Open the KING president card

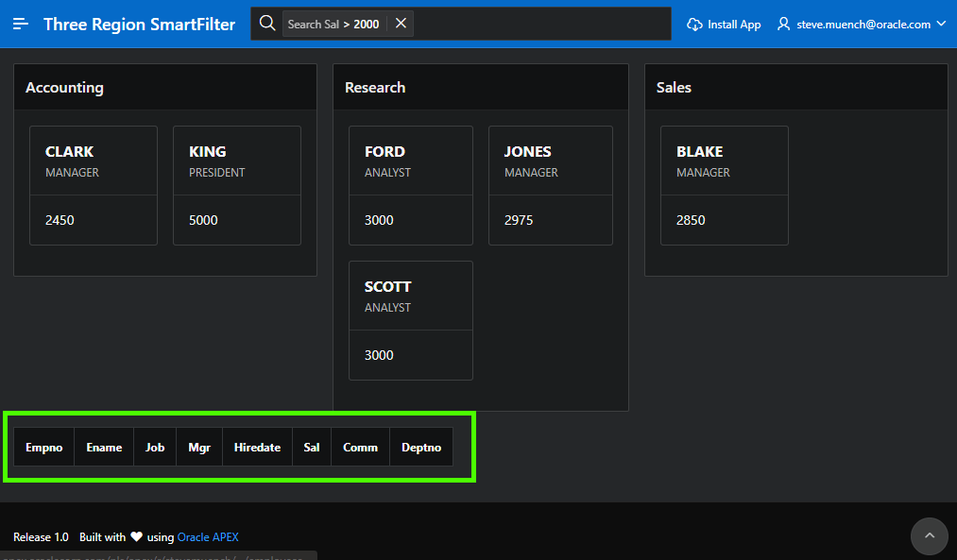tap(236, 185)
